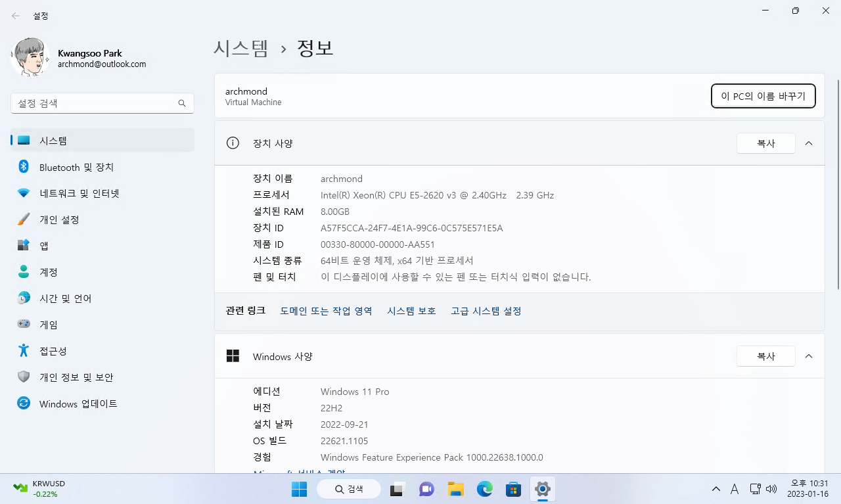The image size is (841, 504).
Task: Open the user profile avatar picture
Action: (x=30, y=57)
